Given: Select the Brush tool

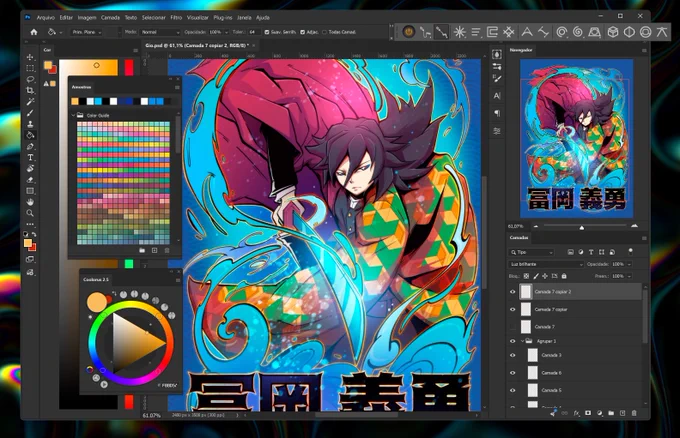Looking at the screenshot, I should click(x=30, y=113).
